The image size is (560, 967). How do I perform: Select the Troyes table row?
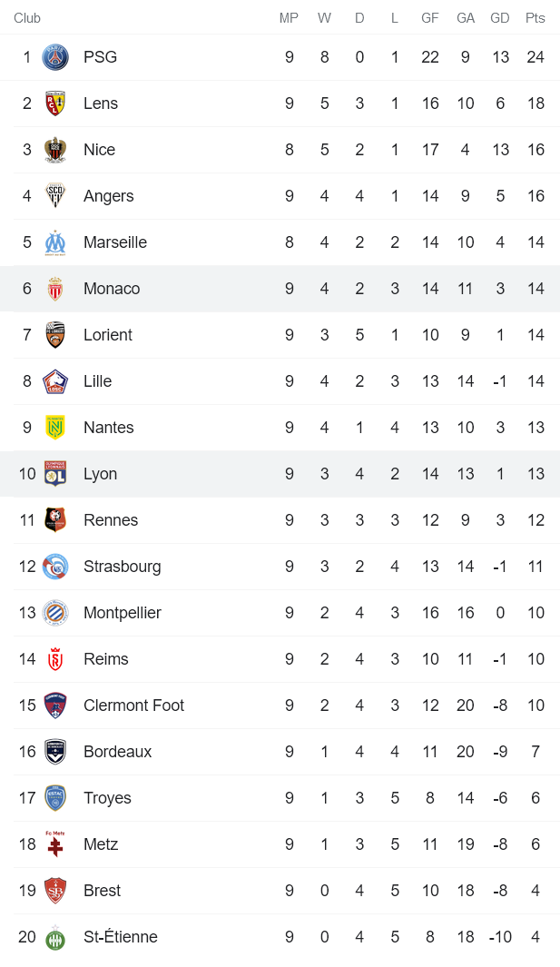point(280,798)
